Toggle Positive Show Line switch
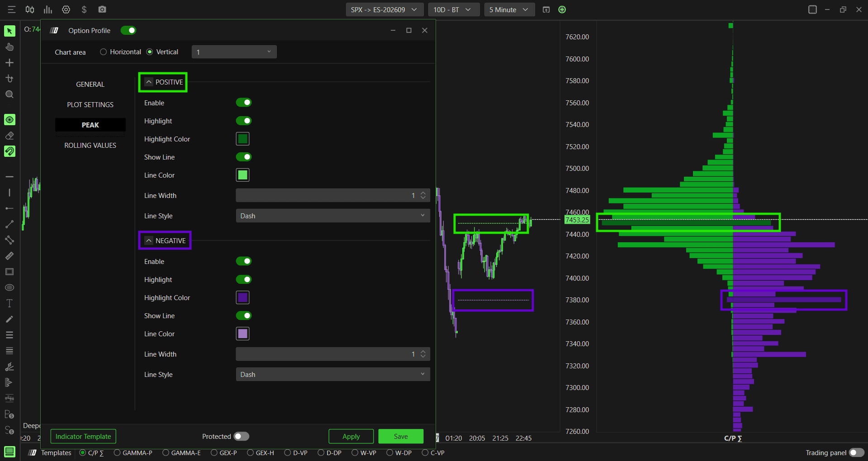This screenshot has height=461, width=868. (244, 157)
